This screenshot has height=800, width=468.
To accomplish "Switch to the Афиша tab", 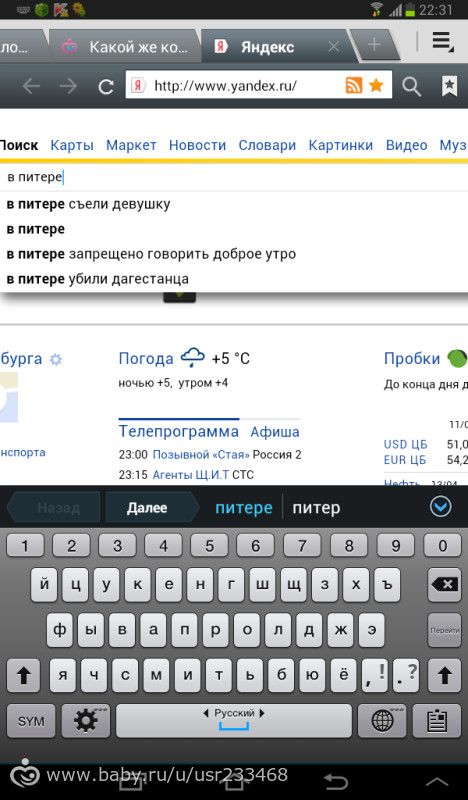I will tap(275, 432).
